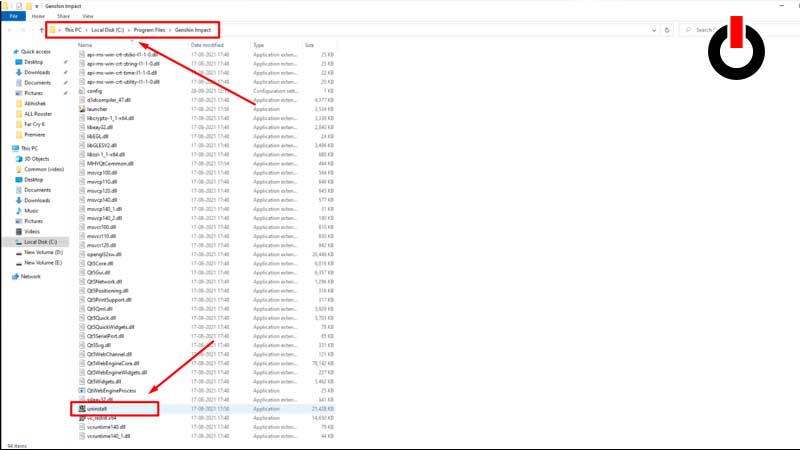Image resolution: width=800 pixels, height=450 pixels.
Task: Select the file Qt5Svg.dll
Action: pos(98,345)
